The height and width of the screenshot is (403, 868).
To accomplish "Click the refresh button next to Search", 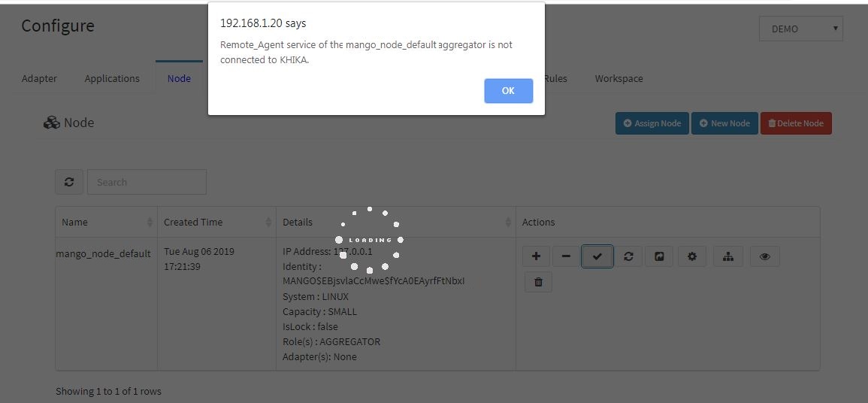I will tap(69, 182).
